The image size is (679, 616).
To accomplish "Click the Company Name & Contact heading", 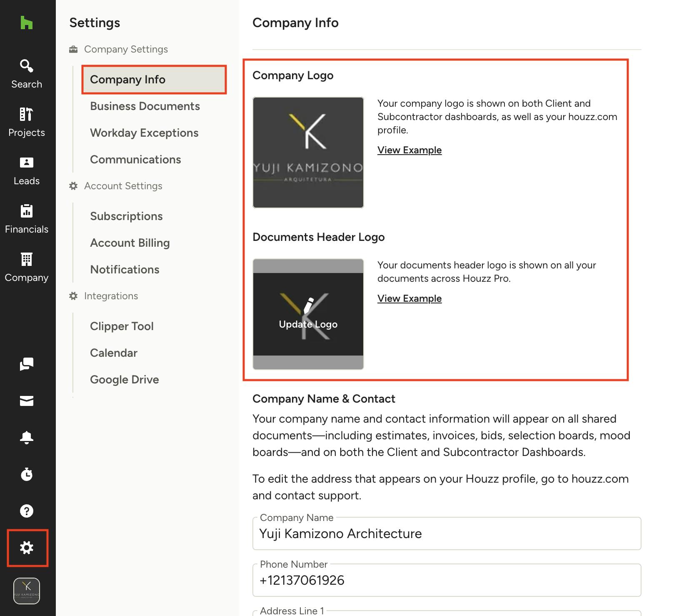I will 324,399.
